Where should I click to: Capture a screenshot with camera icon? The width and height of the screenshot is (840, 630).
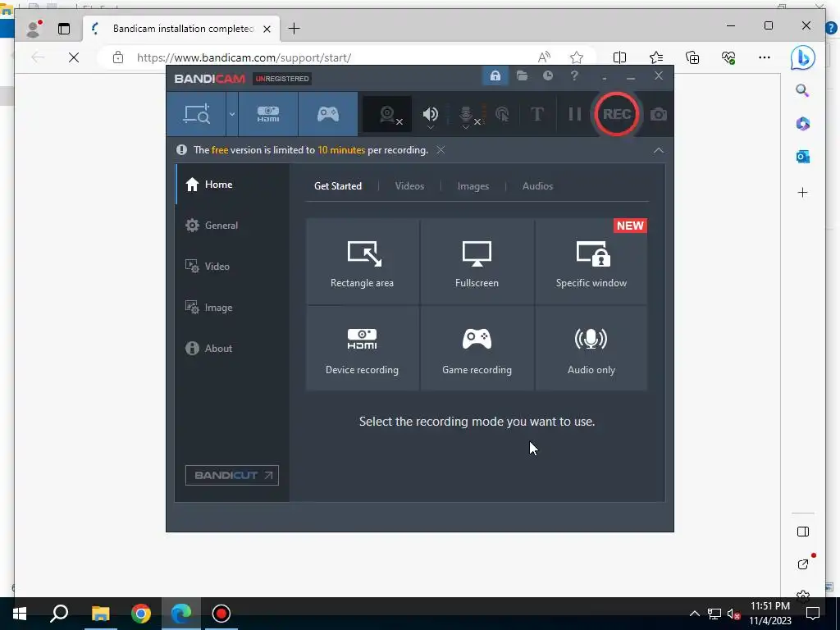[x=659, y=114]
